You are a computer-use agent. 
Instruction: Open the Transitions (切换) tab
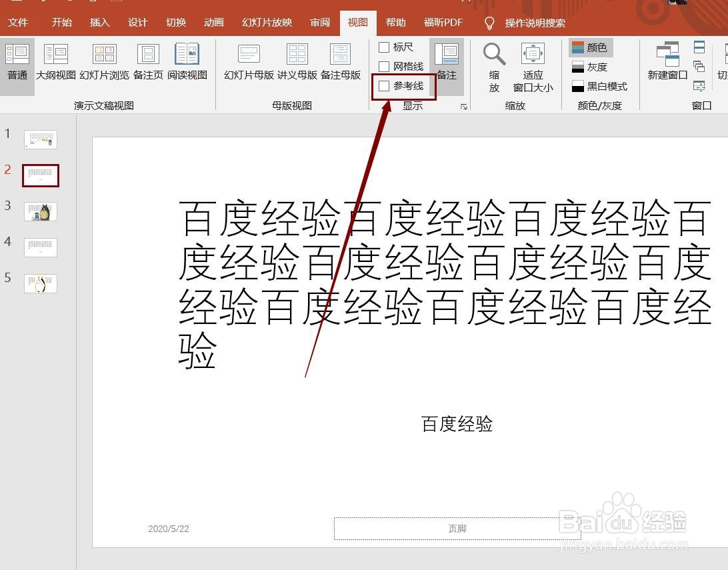[175, 22]
